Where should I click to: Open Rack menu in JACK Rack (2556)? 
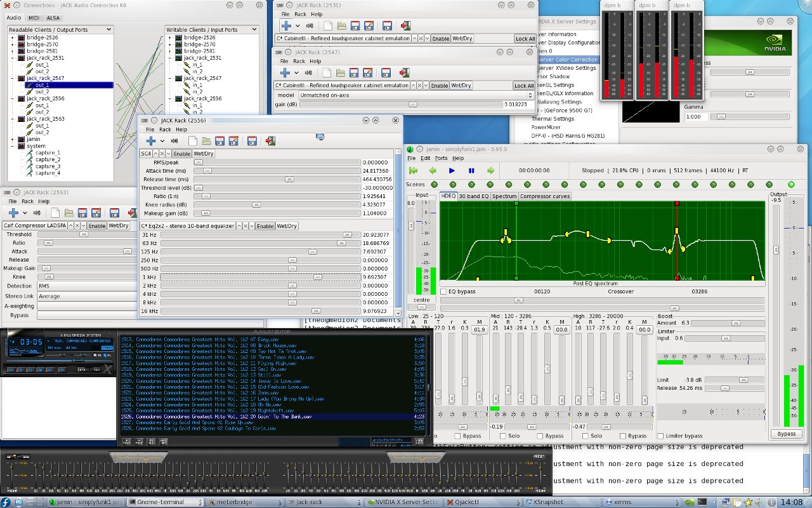pyautogui.click(x=165, y=130)
